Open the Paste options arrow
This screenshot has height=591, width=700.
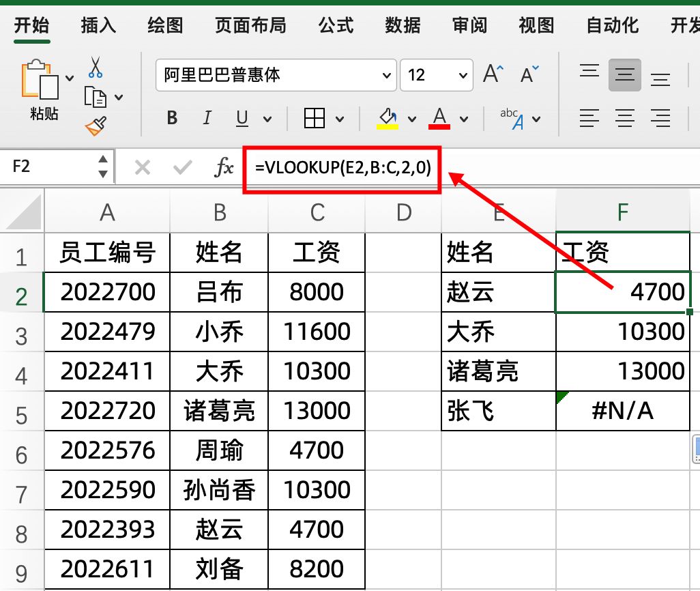70,78
